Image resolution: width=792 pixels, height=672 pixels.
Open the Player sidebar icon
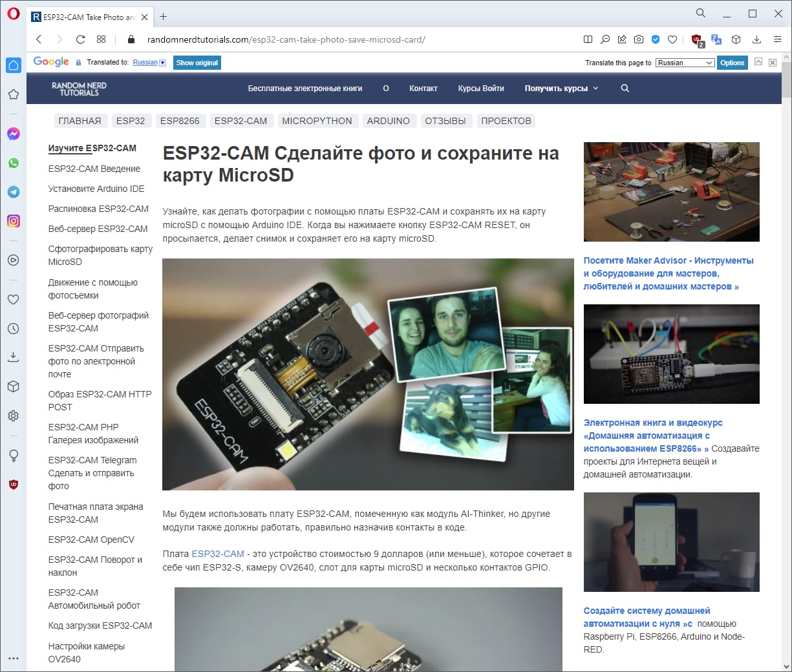pos(13,260)
